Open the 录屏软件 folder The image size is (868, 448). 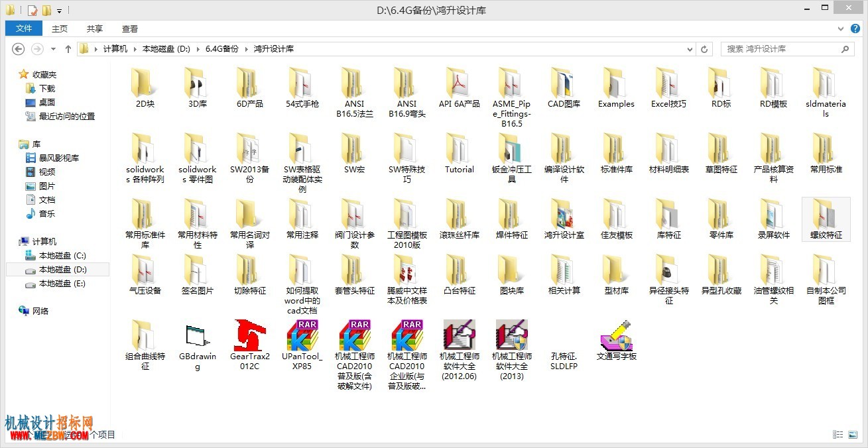pyautogui.click(x=774, y=214)
